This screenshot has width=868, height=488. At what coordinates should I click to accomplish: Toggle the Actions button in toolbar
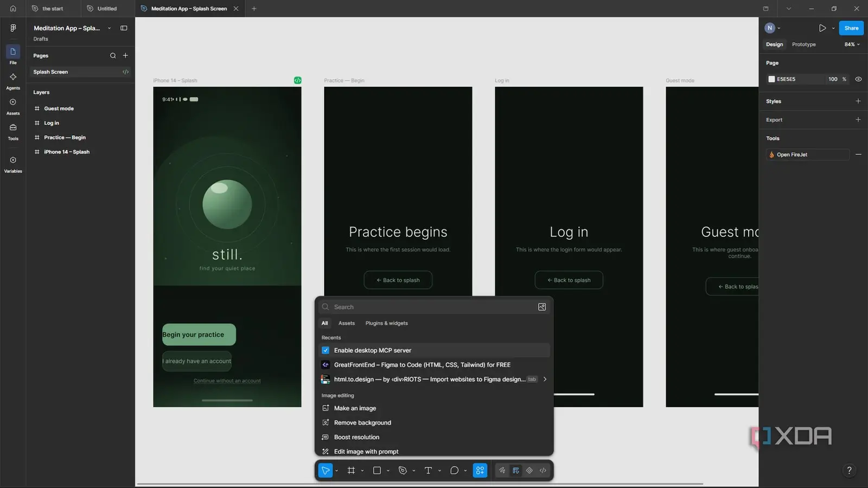(x=480, y=471)
